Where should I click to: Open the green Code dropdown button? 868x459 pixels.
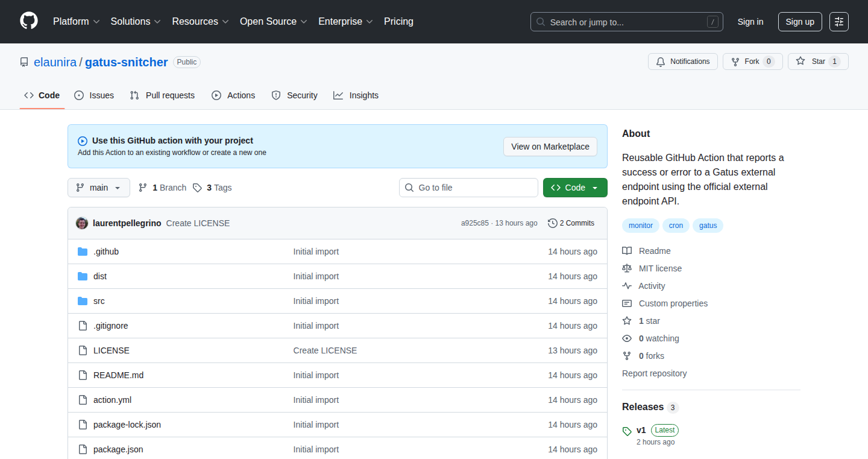coord(575,188)
